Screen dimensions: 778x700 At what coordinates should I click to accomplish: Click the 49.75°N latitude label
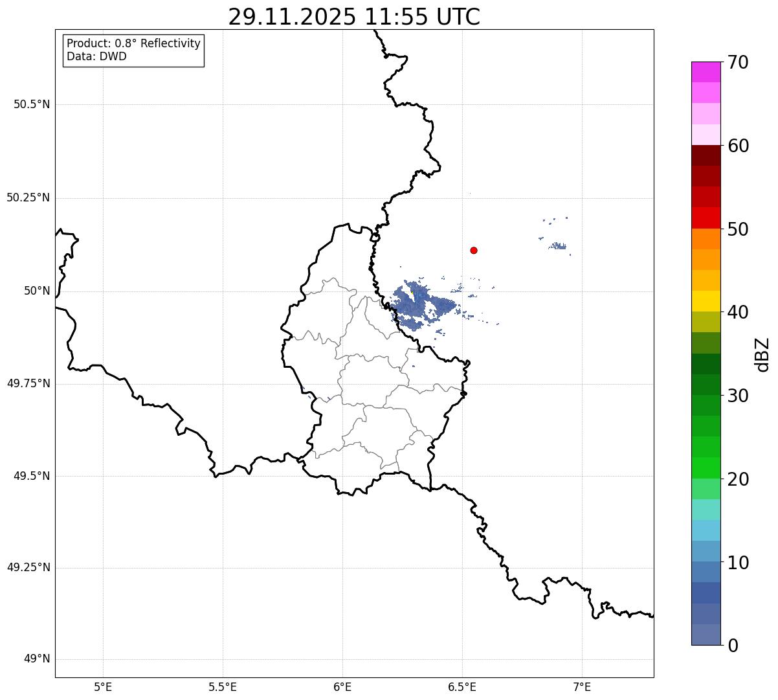28,383
